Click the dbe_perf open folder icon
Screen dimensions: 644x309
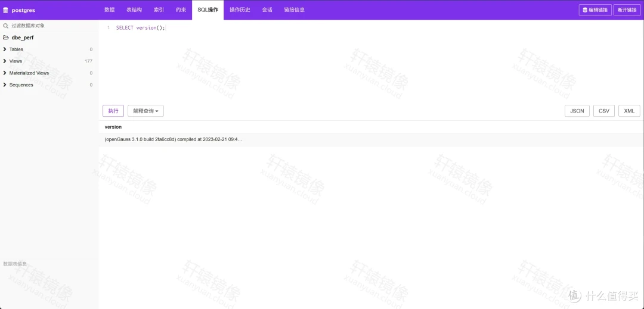[x=6, y=38]
